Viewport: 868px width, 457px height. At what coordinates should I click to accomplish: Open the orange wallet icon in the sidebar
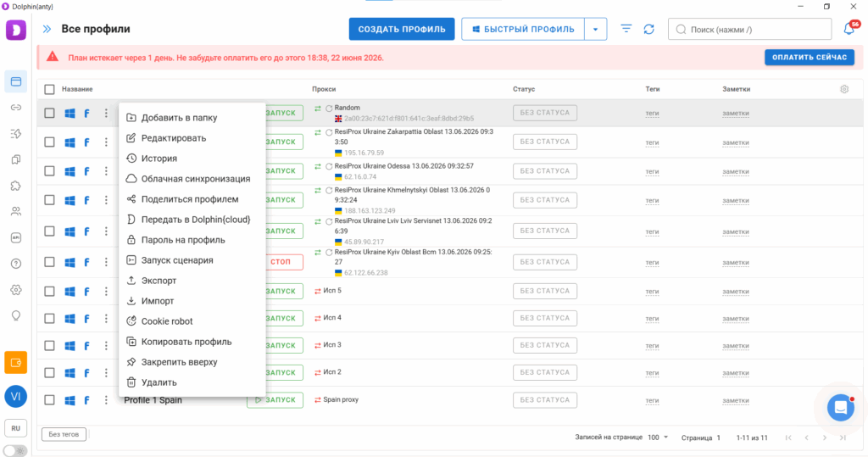coord(15,364)
